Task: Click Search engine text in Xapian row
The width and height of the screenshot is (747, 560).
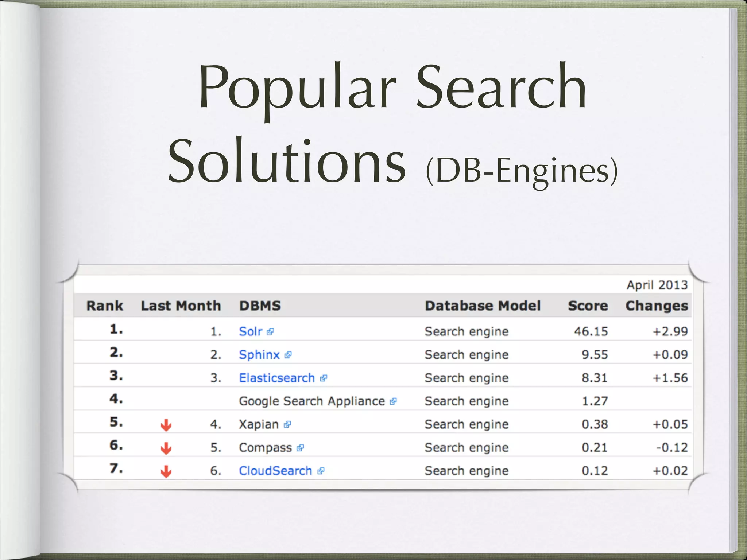Action: tap(467, 425)
